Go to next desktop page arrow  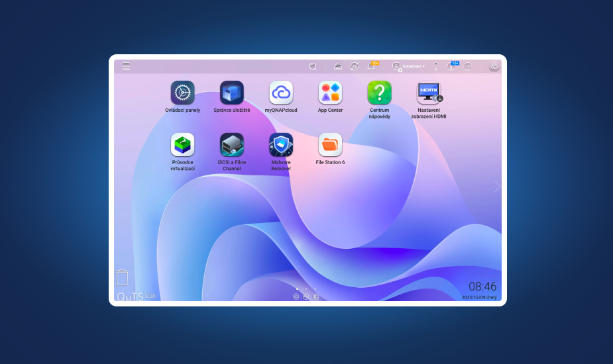click(x=497, y=187)
